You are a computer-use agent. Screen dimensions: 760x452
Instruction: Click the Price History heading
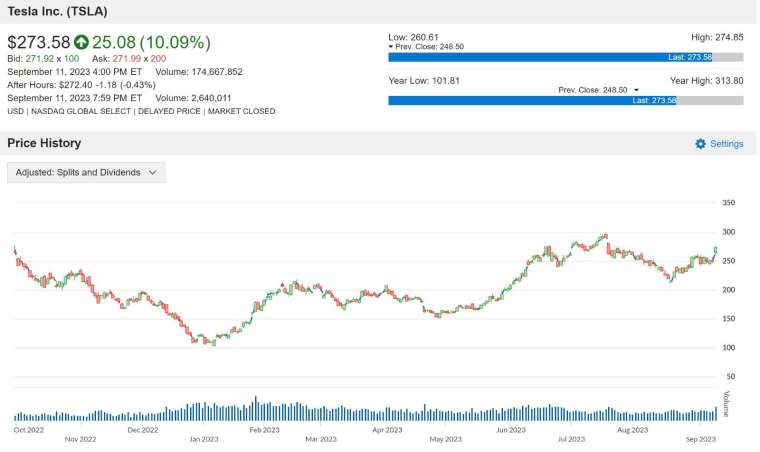44,143
